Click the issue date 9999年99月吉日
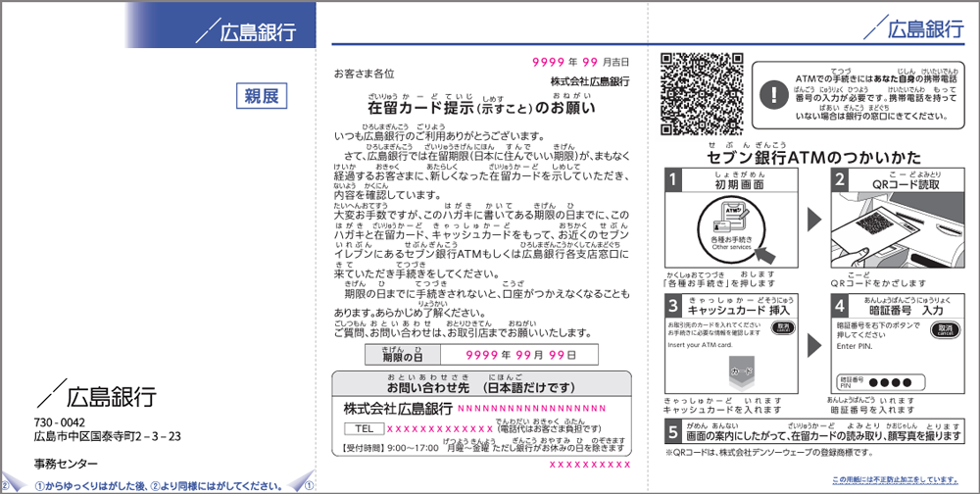The height and width of the screenshot is (494, 980). 580,62
